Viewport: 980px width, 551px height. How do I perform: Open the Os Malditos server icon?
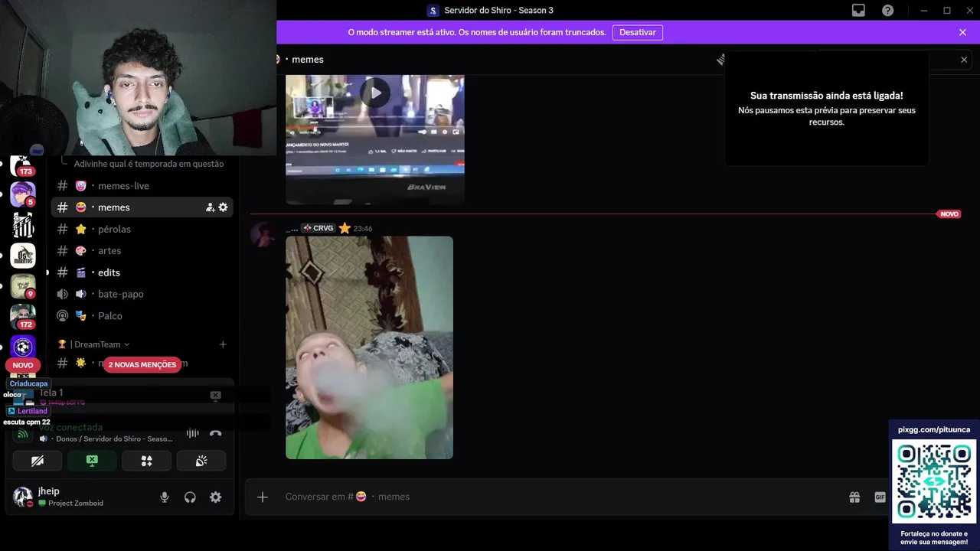pos(23,256)
